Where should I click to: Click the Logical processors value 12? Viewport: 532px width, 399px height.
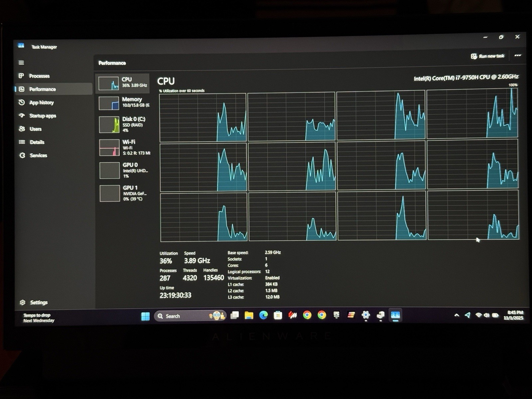(x=267, y=272)
